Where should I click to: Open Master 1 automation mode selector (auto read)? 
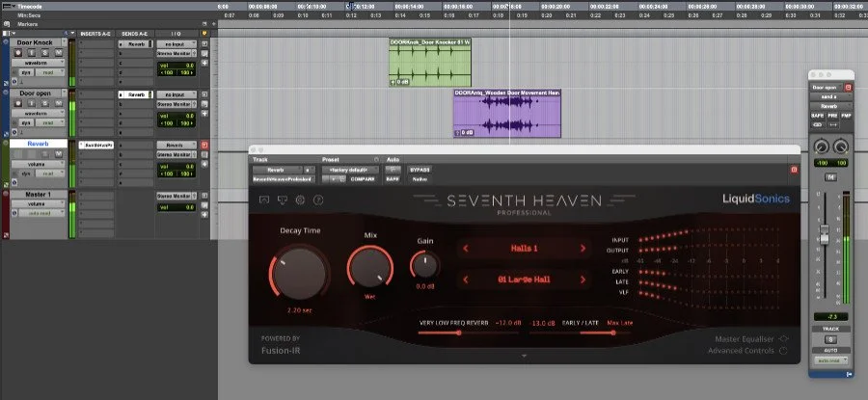pyautogui.click(x=40, y=213)
